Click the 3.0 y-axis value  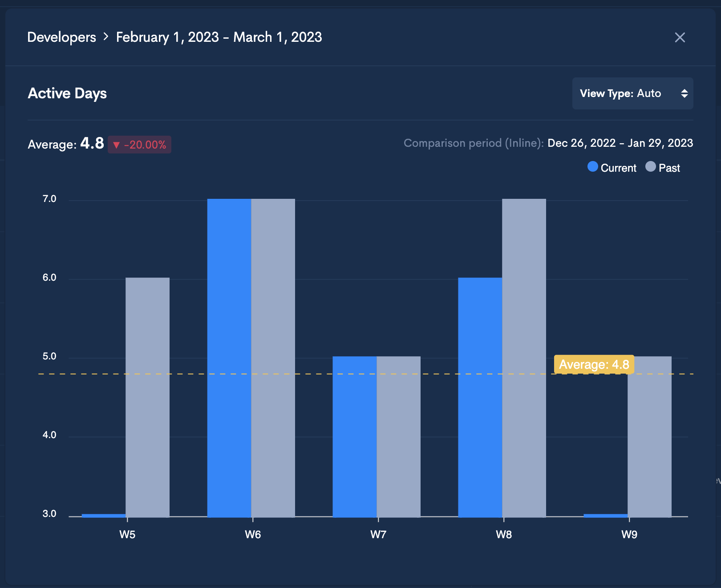49,514
